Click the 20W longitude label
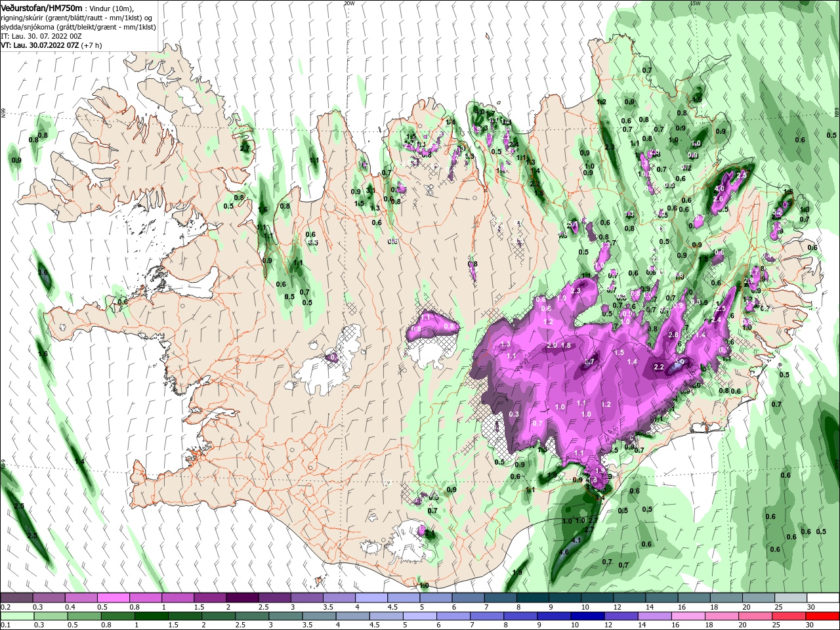This screenshot has height=630, width=840. tap(349, 3)
